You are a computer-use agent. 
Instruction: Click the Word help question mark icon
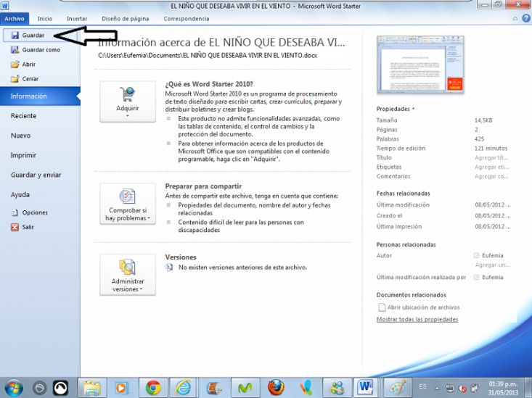(526, 18)
